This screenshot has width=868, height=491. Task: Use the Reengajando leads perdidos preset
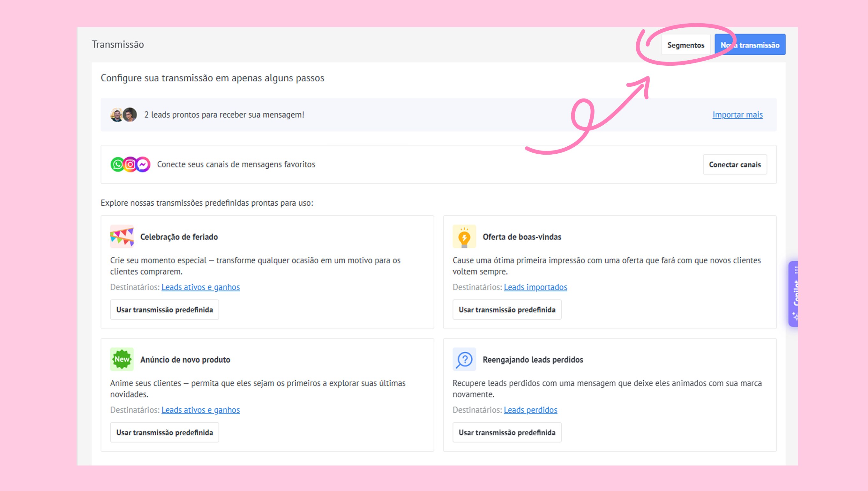(x=507, y=432)
